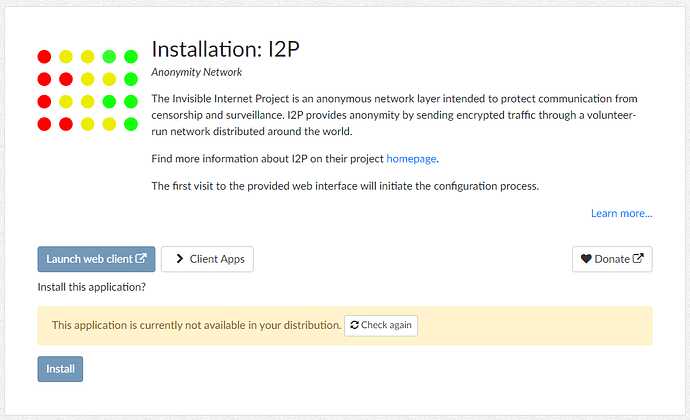Click the external-link icon beside Donate

pyautogui.click(x=638, y=258)
